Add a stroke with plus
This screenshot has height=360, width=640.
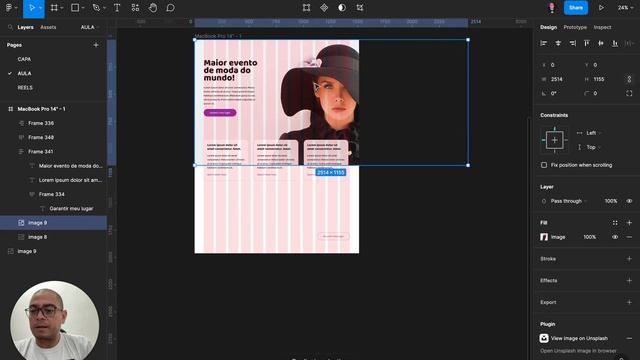tap(629, 259)
